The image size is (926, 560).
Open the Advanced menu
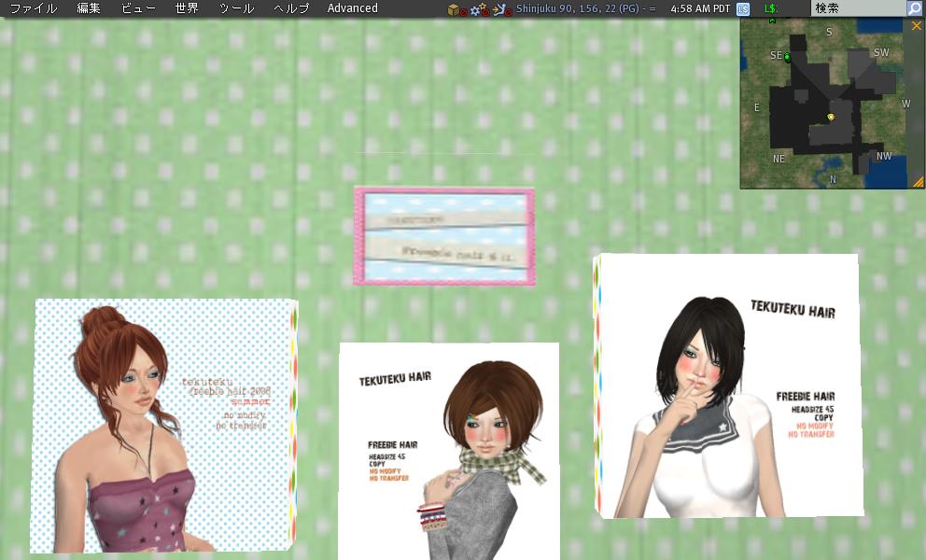click(353, 8)
